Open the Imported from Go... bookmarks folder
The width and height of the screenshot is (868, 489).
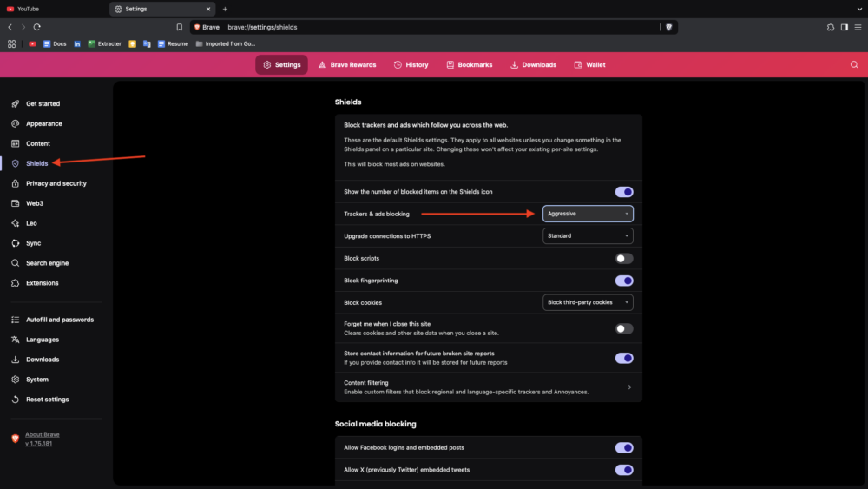tap(226, 43)
